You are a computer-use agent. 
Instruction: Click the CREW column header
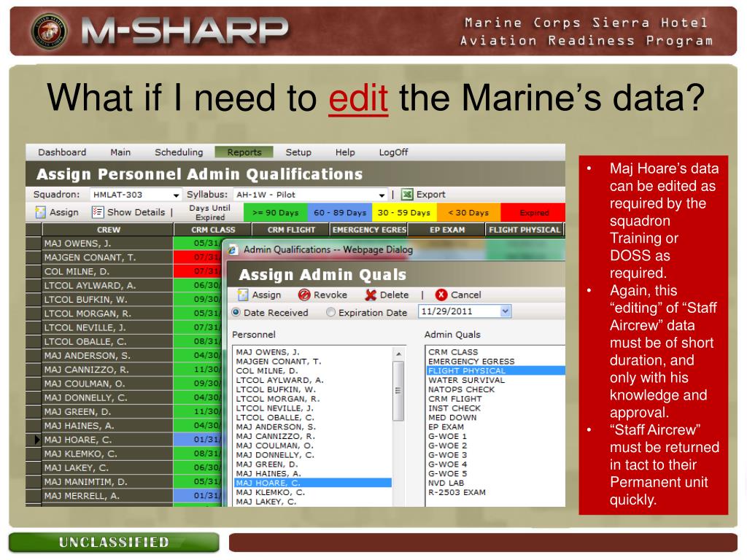pos(108,230)
